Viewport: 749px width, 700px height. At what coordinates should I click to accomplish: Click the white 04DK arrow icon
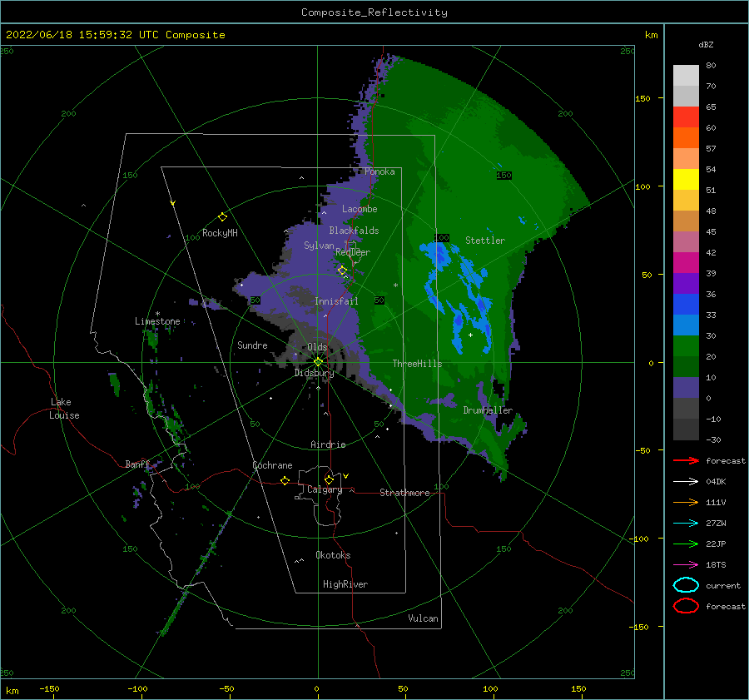(x=686, y=481)
